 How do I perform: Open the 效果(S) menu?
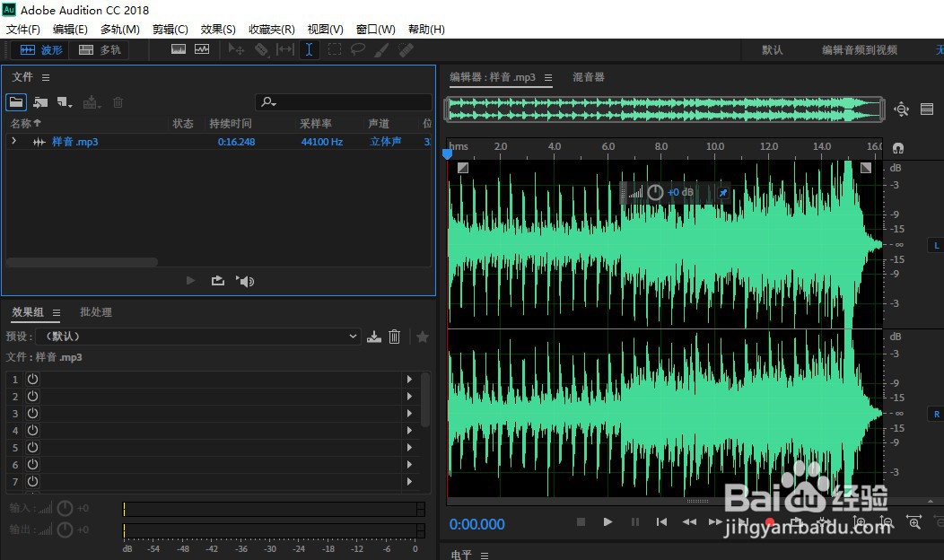(x=218, y=29)
